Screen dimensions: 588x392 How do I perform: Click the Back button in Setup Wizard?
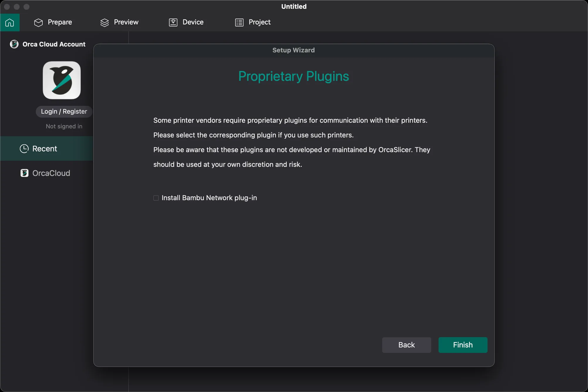(x=407, y=345)
